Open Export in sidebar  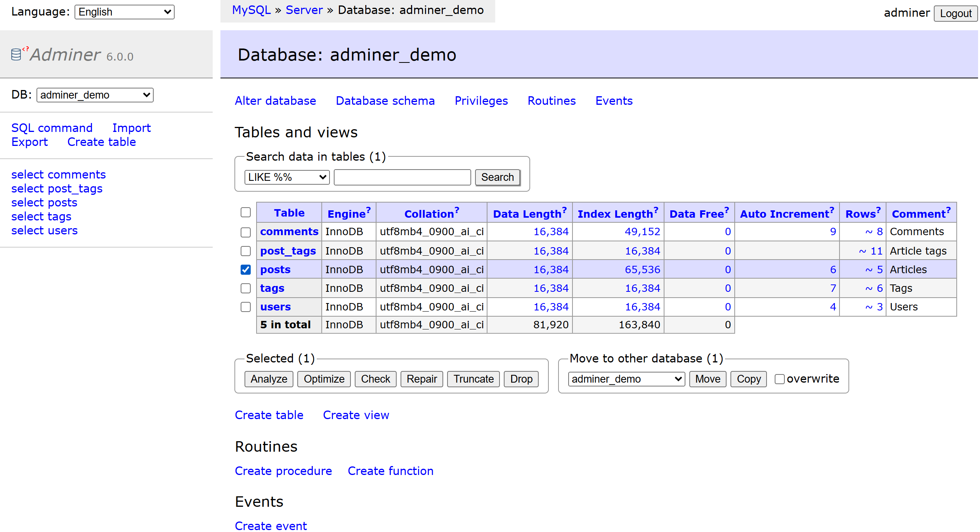(x=29, y=142)
